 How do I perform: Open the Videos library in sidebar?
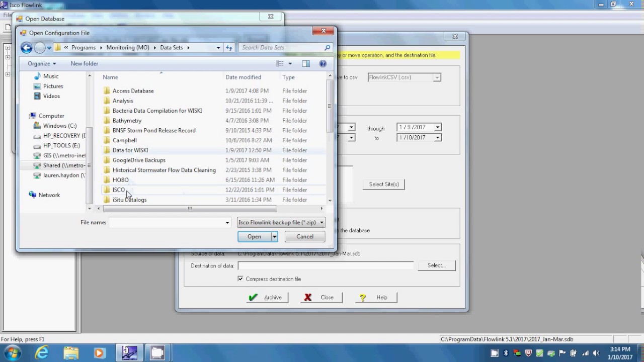pos(51,96)
